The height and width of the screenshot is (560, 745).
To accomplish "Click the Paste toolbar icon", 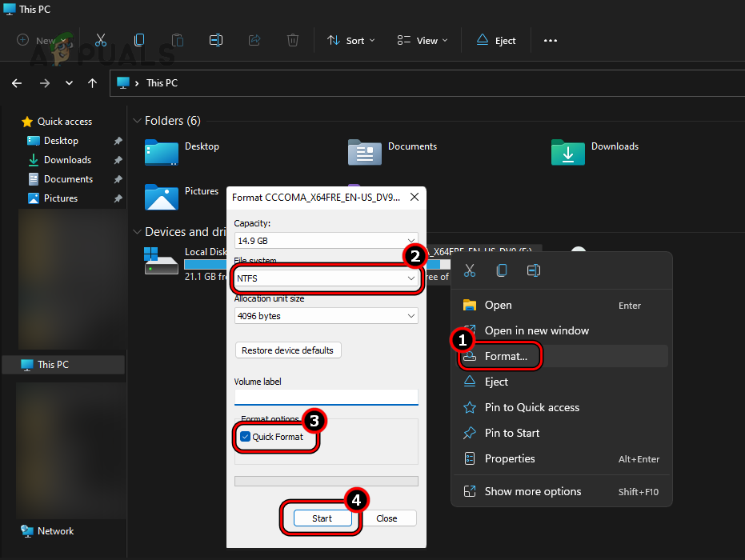I will tap(177, 40).
